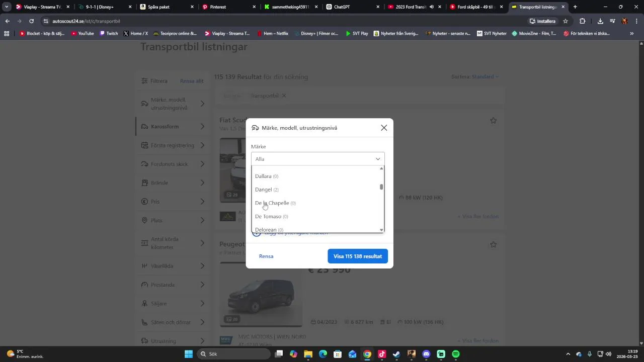Bookmark this page with the star
644x362 pixels.
click(566, 21)
